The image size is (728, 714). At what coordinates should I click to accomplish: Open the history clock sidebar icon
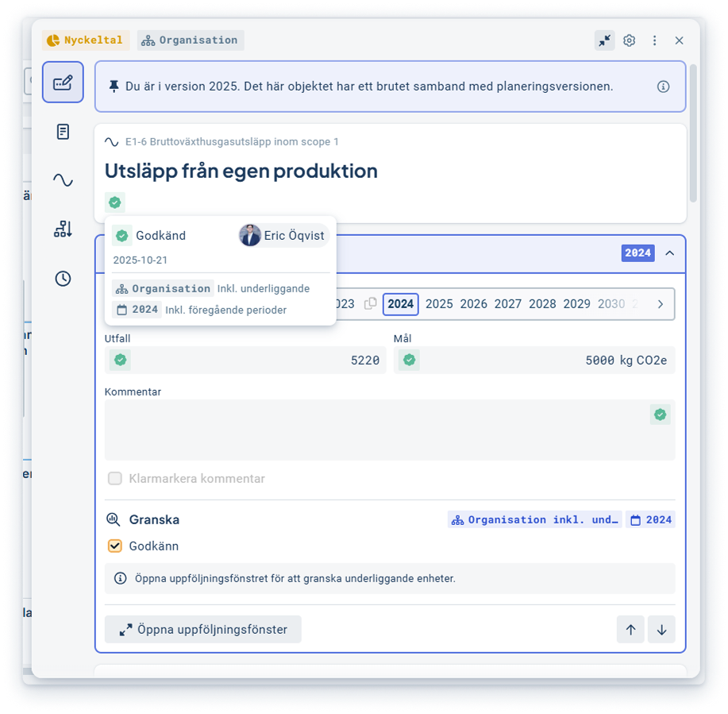tap(63, 279)
